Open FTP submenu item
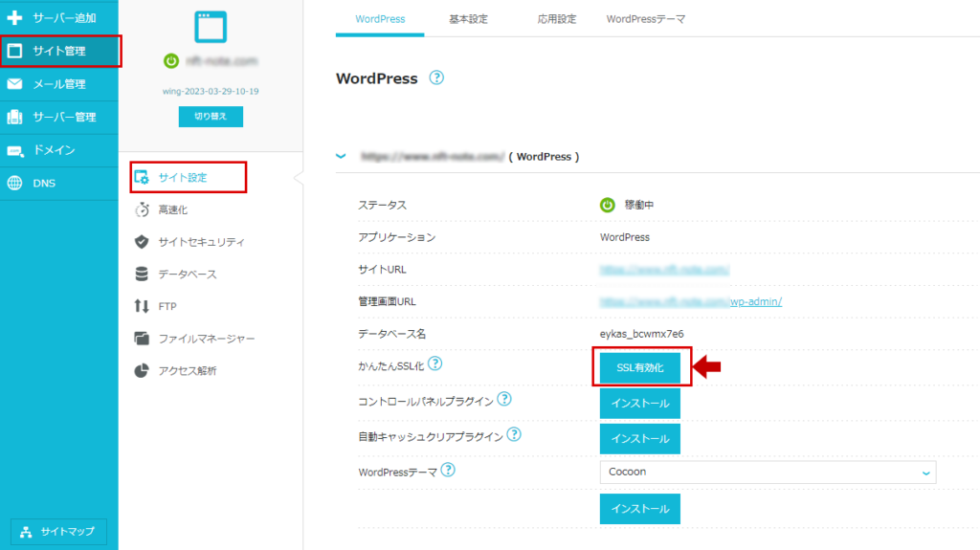The height and width of the screenshot is (550, 980). 167,306
